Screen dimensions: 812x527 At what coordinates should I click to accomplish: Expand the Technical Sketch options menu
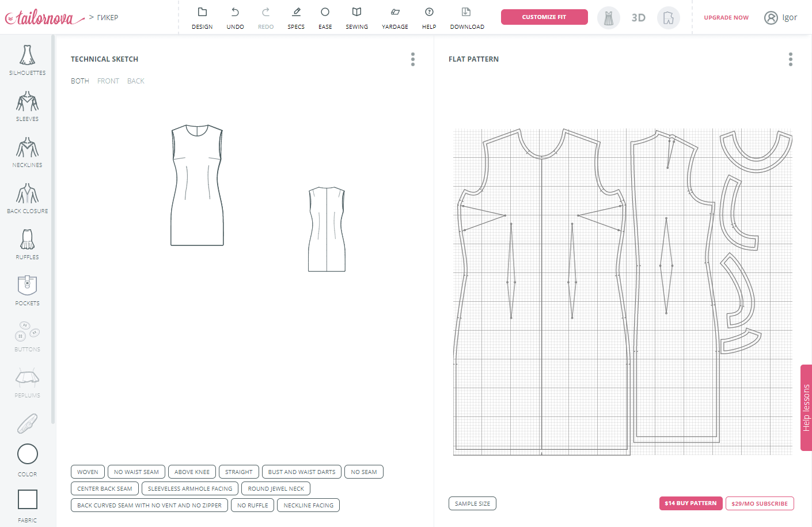[413, 59]
